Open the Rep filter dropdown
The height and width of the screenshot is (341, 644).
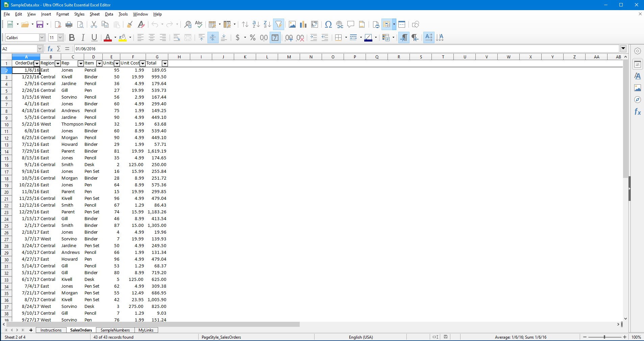(x=81, y=63)
